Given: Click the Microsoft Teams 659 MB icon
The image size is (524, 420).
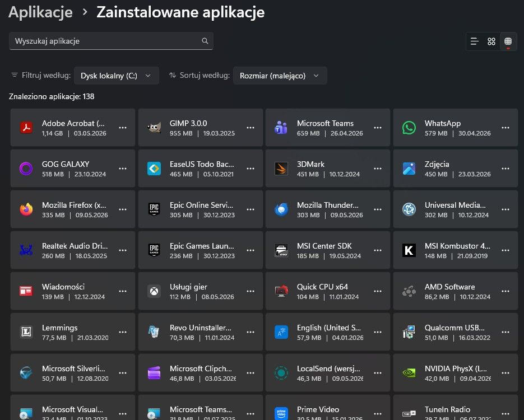Looking at the screenshot, I should point(281,128).
